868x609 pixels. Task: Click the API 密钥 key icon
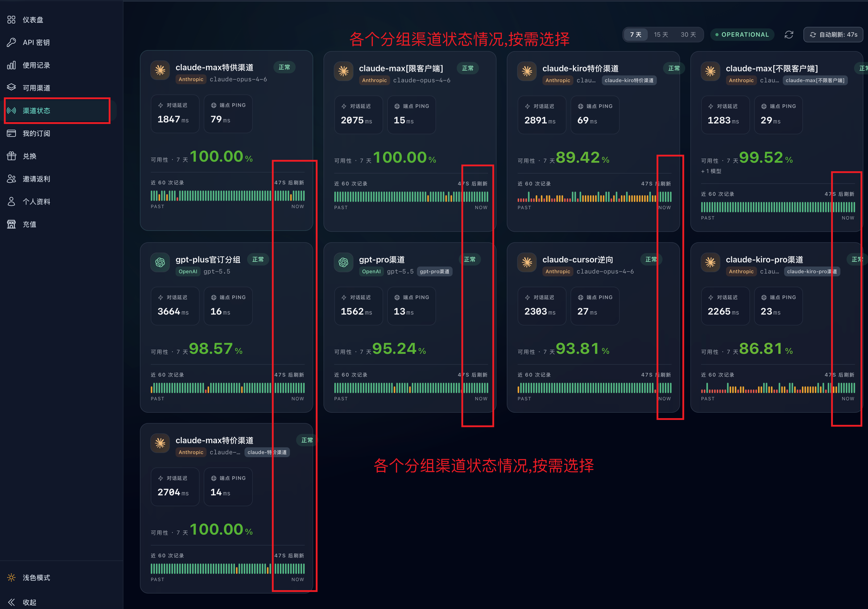11,42
